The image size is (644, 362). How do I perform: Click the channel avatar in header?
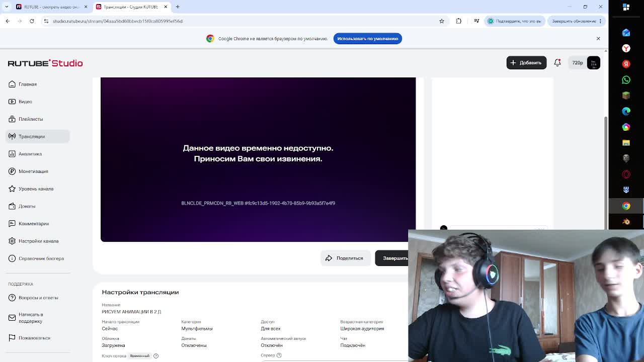pos(593,63)
